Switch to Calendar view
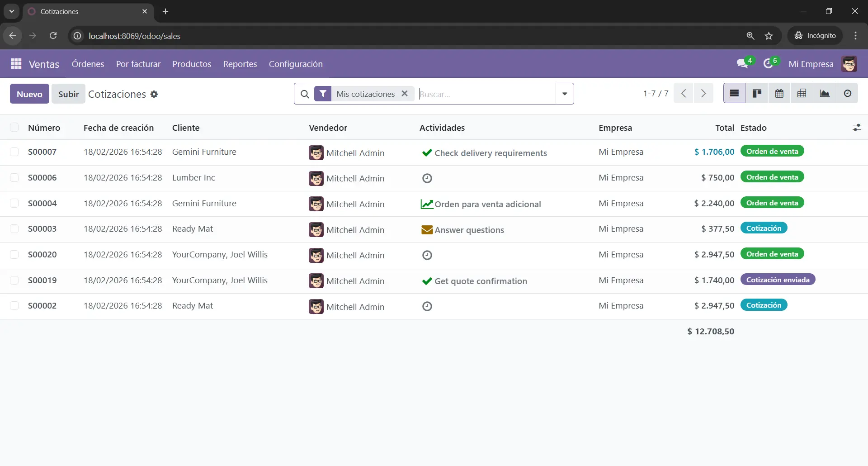868x466 pixels. pos(779,94)
